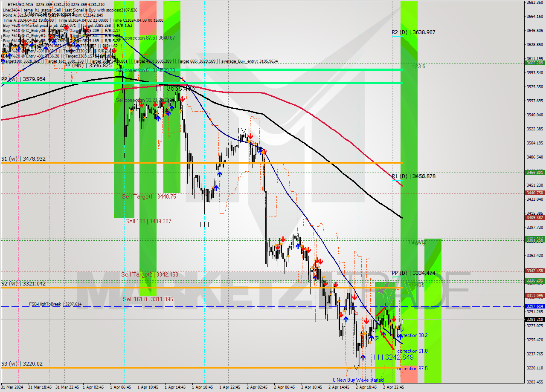Viewport: 546px width, 392px height.
Task: Click the '1 Apr 14:45' time axis label
Action: coord(175,388)
